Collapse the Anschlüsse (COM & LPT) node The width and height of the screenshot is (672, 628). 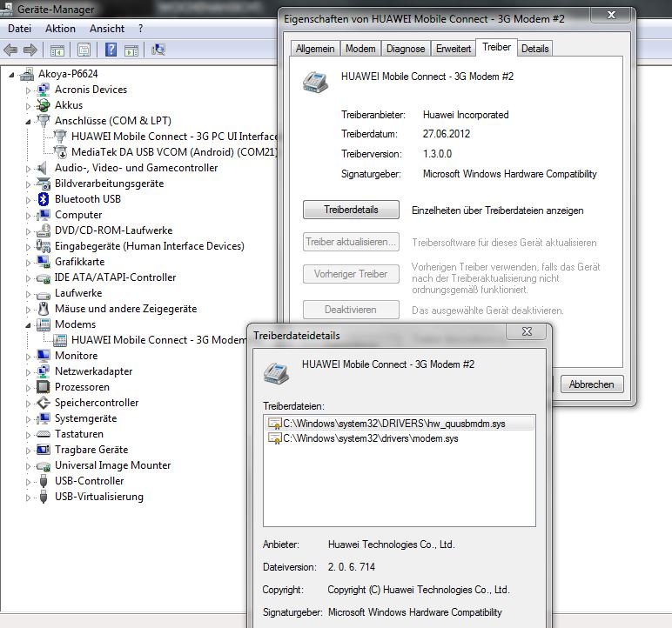pyautogui.click(x=28, y=122)
